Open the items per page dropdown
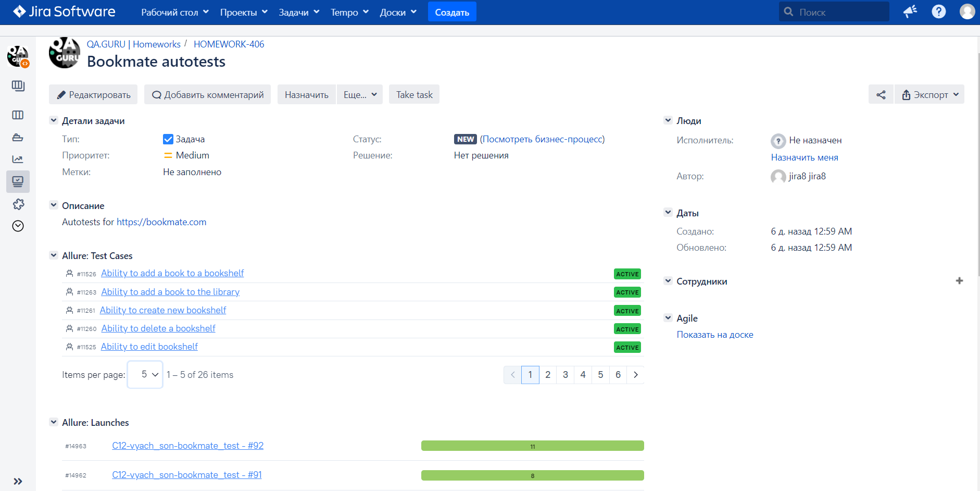The width and height of the screenshot is (980, 491). 145,374
